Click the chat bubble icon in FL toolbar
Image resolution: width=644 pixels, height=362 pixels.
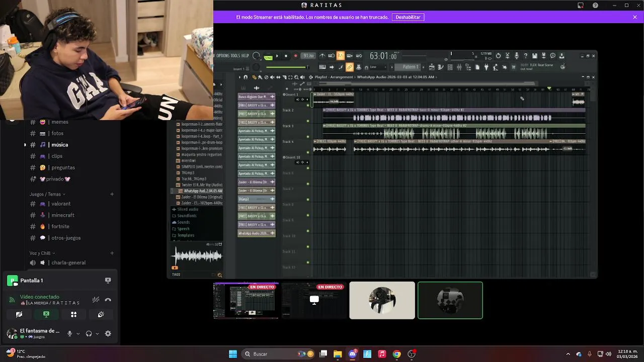(x=552, y=56)
